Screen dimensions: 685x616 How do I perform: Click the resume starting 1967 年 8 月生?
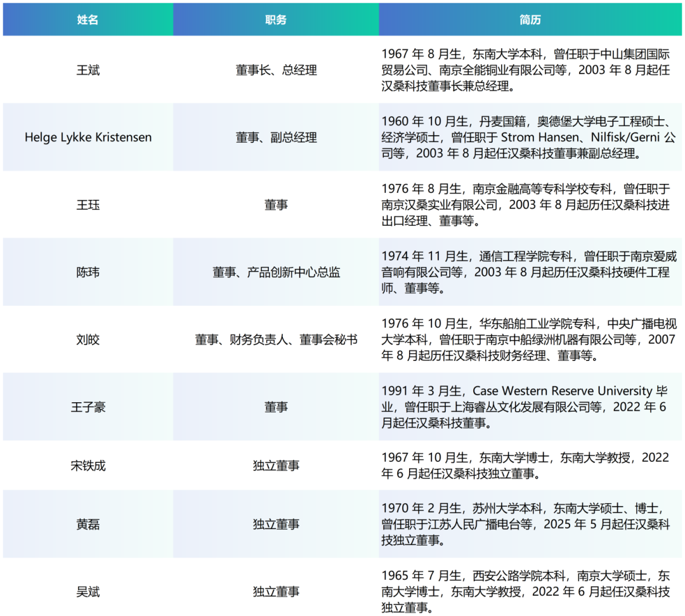coord(526,70)
